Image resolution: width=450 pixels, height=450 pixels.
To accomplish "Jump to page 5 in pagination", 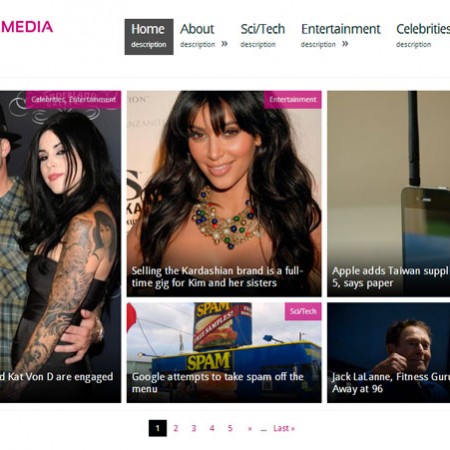I will click(230, 428).
